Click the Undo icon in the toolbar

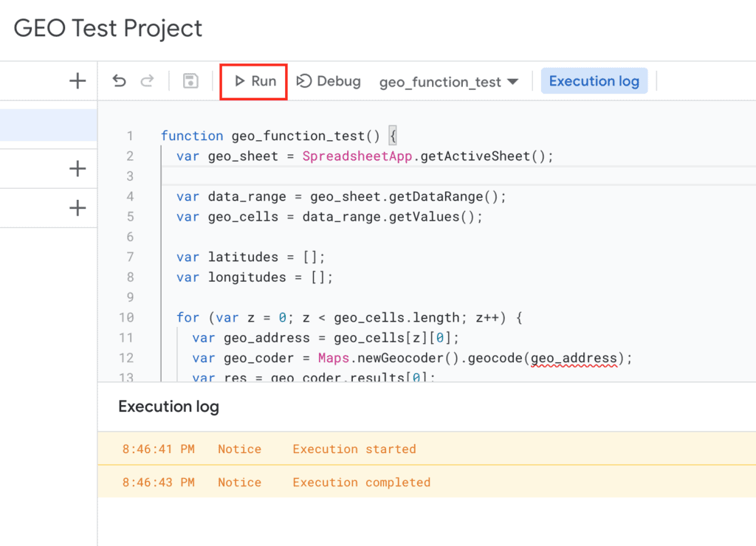pyautogui.click(x=119, y=81)
